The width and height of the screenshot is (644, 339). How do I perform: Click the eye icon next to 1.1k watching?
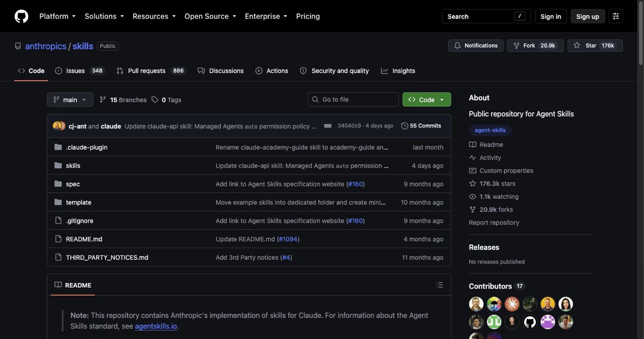[472, 196]
